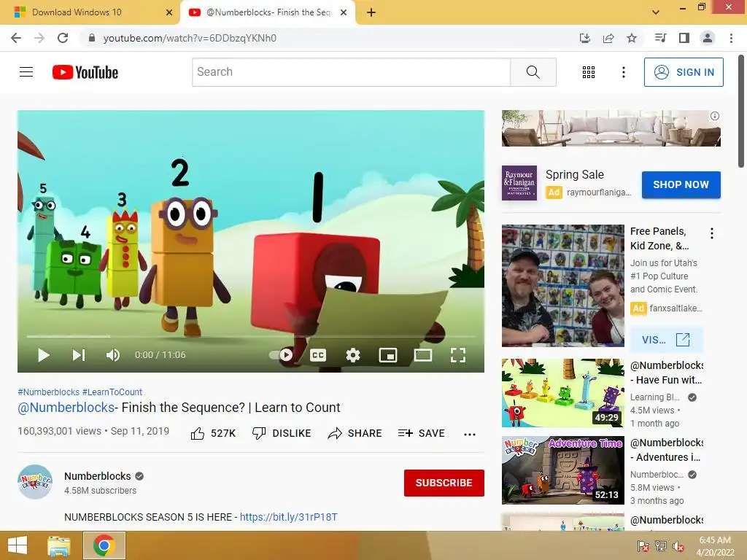Toggle the autoplay switch in player
Image resolution: width=747 pixels, height=560 pixels.
tap(281, 355)
